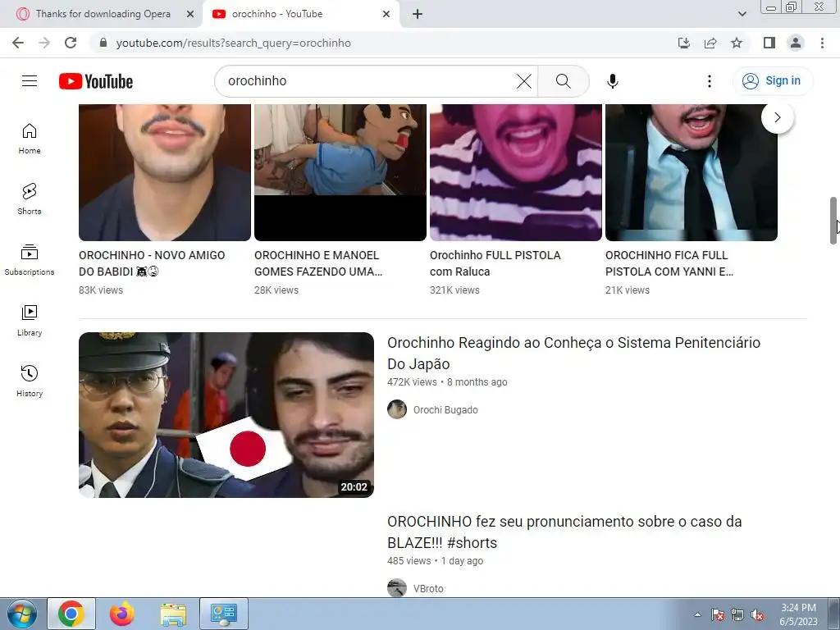Click the network tray icon
840x630 pixels.
(x=737, y=615)
